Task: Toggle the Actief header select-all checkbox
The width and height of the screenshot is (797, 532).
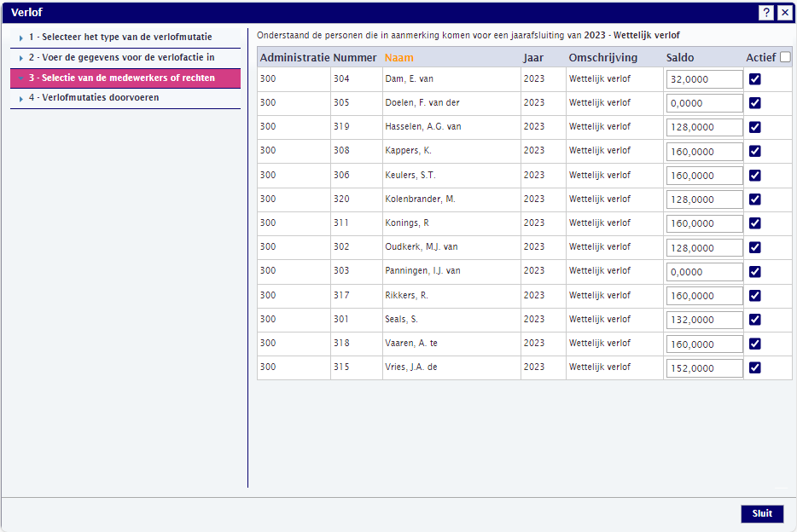Action: 785,57
